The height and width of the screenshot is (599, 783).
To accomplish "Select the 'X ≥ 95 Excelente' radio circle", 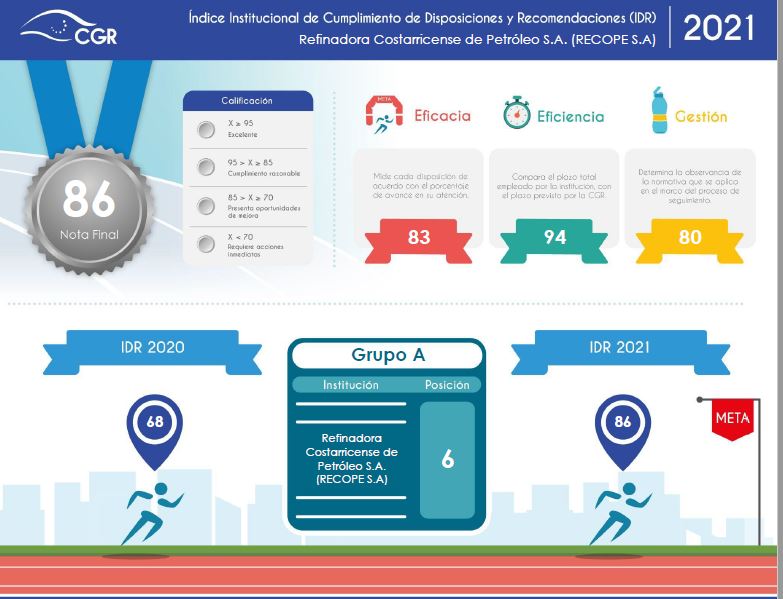I will point(206,129).
